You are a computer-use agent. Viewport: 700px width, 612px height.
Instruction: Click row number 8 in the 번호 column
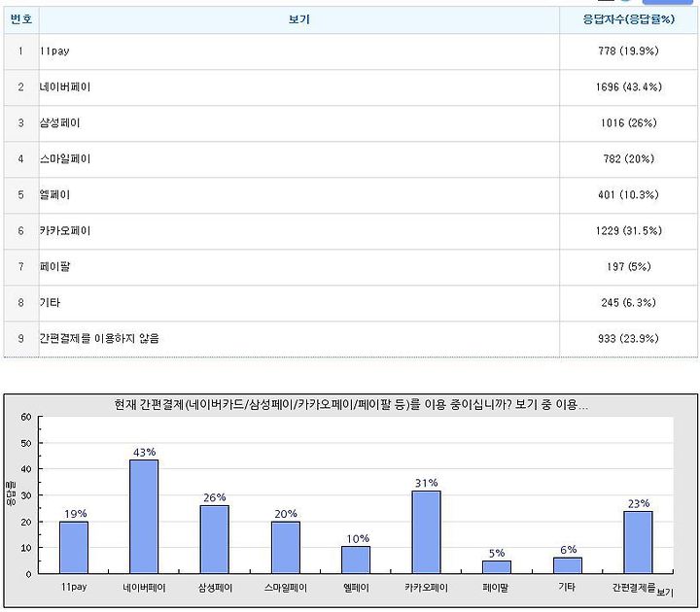(x=21, y=303)
